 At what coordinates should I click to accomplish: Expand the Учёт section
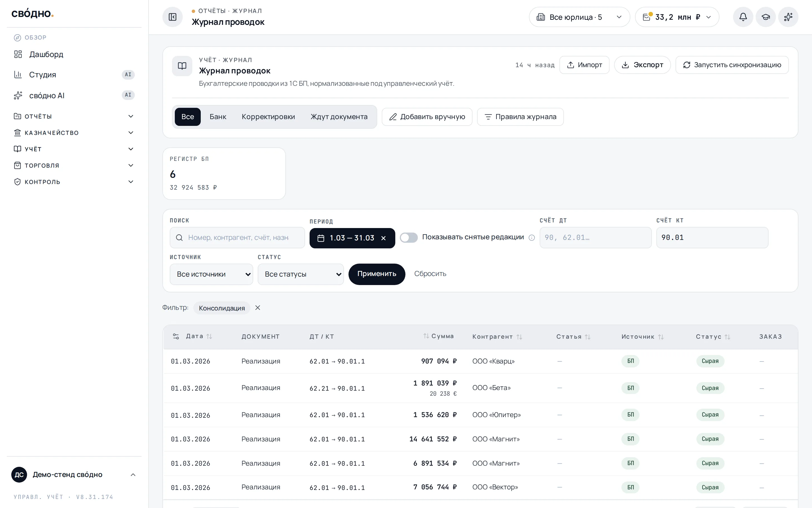click(x=74, y=149)
